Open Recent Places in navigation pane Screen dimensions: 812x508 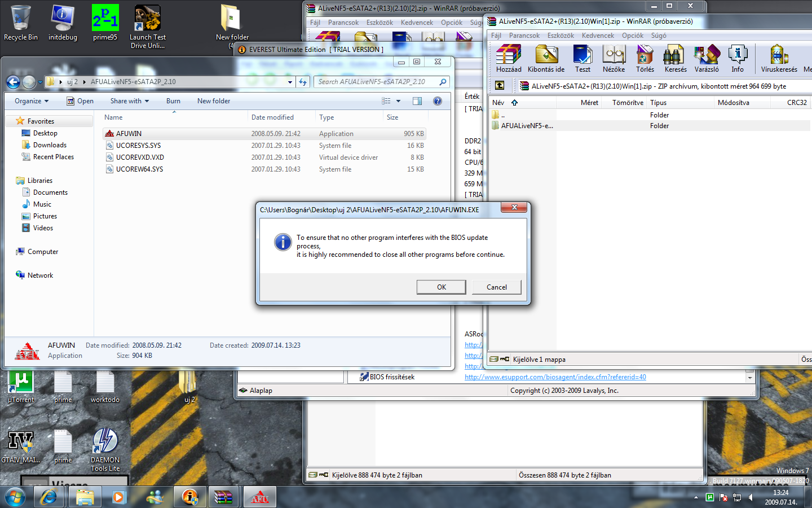(x=53, y=157)
